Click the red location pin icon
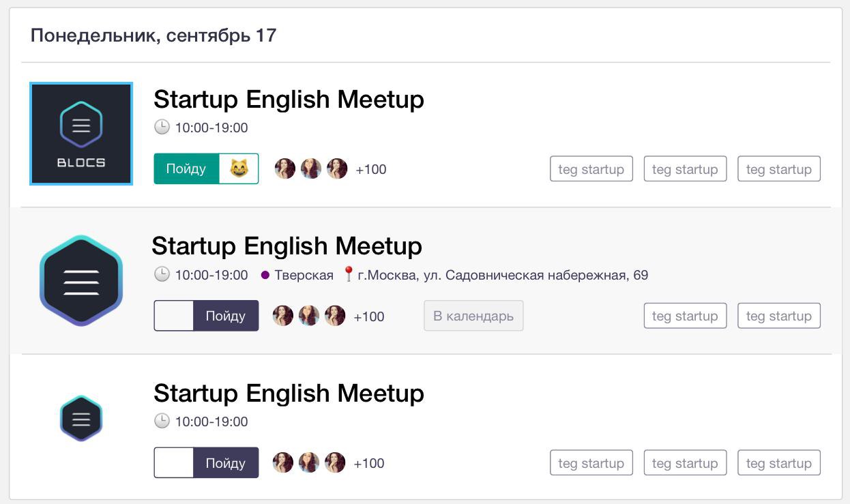850x504 pixels. pyautogui.click(x=349, y=274)
